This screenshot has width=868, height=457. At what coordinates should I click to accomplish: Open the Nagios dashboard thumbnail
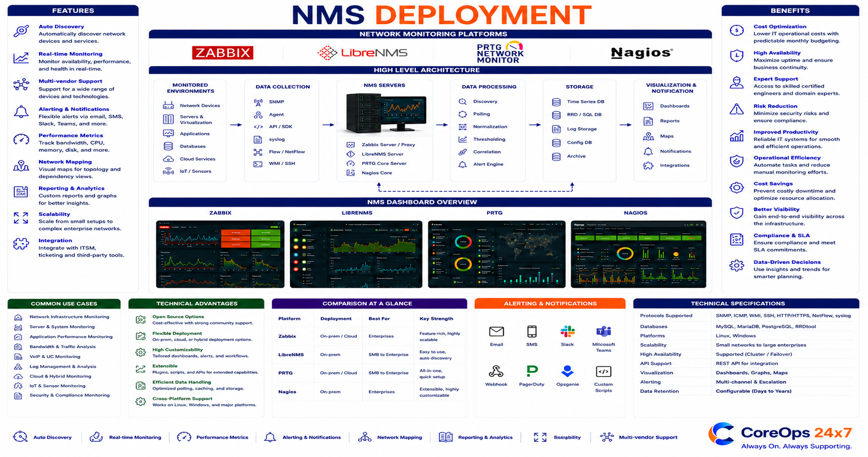point(638,254)
